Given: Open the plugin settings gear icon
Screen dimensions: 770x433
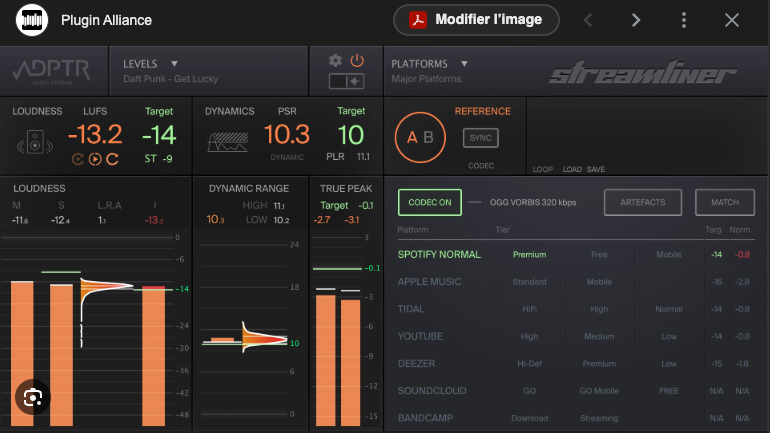Looking at the screenshot, I should tap(335, 60).
